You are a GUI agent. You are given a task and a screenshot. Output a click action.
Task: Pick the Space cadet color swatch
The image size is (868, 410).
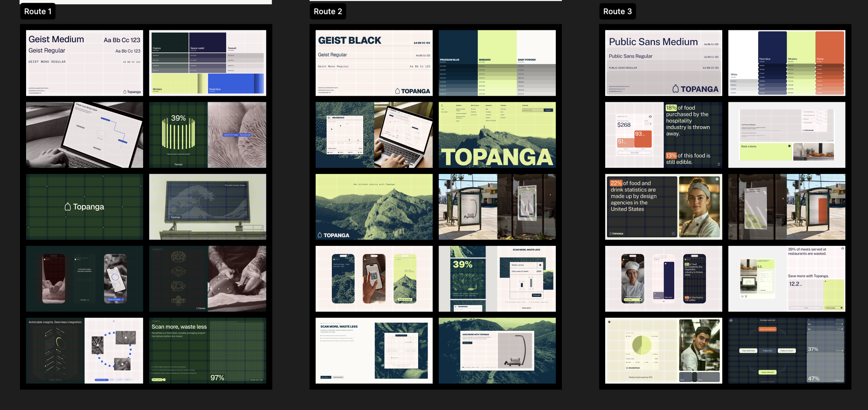(x=207, y=42)
